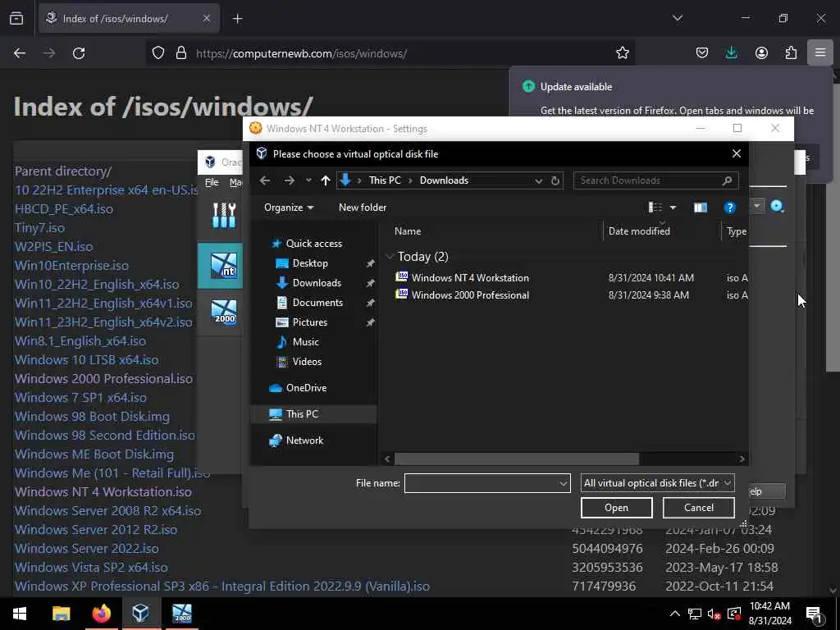Sort by Date modified column header
The height and width of the screenshot is (630, 840).
coord(639,231)
